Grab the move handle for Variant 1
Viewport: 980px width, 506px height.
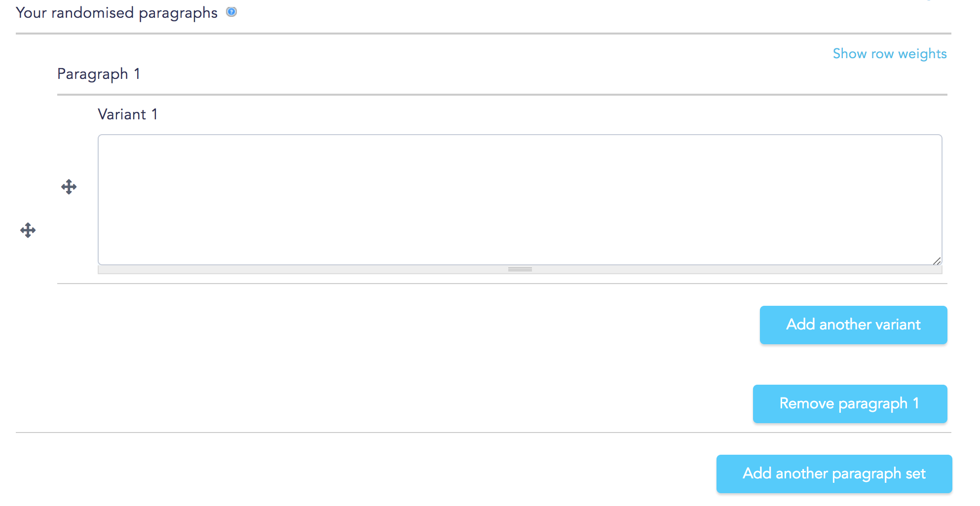click(x=69, y=187)
